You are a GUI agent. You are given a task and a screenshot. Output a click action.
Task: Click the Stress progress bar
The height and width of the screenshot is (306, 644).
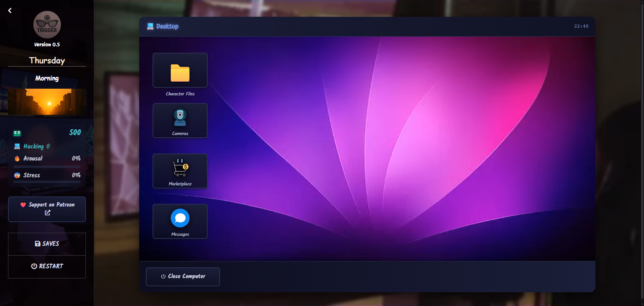tap(47, 182)
